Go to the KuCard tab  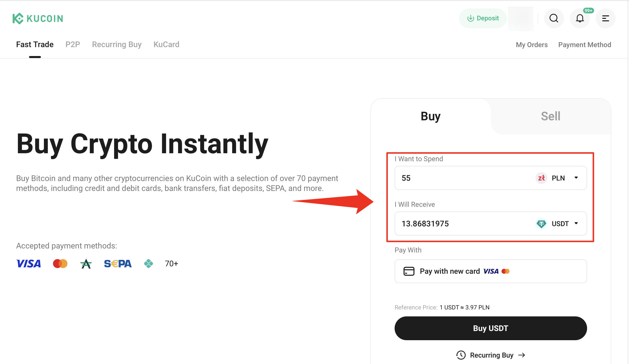[x=166, y=44]
